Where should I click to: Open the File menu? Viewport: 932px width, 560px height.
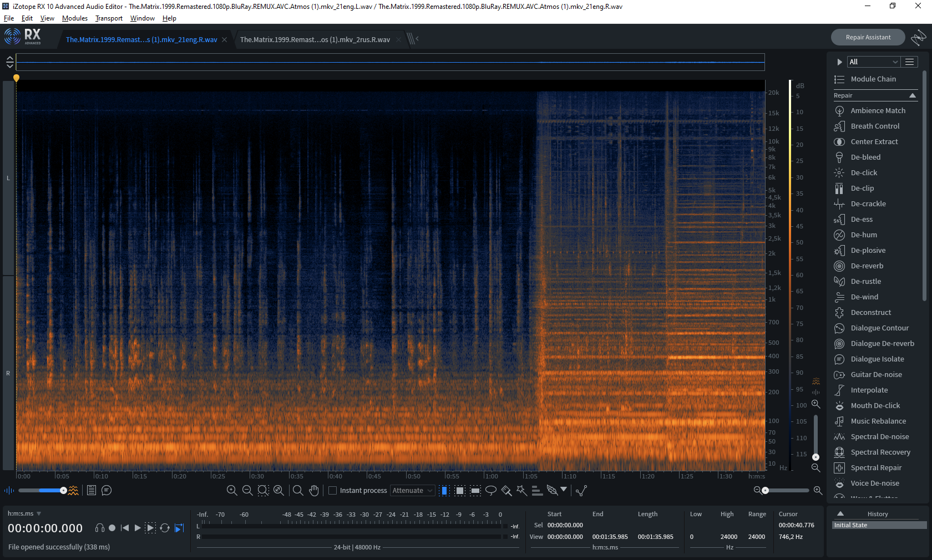(9, 18)
